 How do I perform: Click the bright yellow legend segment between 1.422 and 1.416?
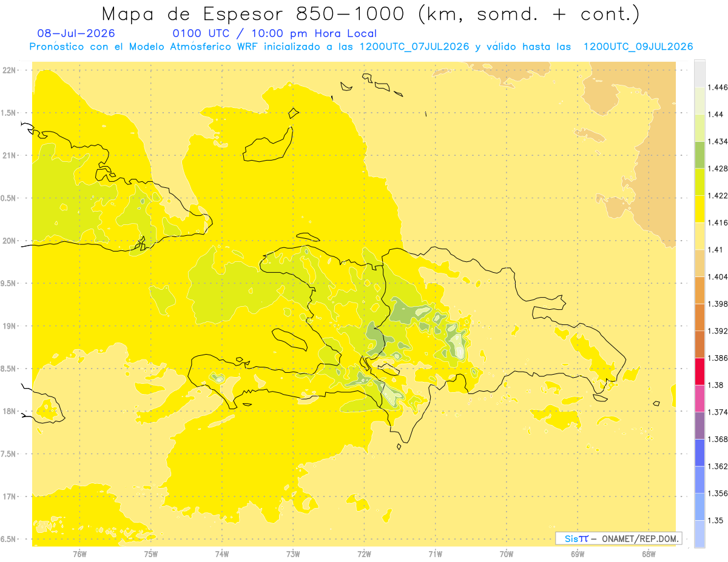coord(699,209)
